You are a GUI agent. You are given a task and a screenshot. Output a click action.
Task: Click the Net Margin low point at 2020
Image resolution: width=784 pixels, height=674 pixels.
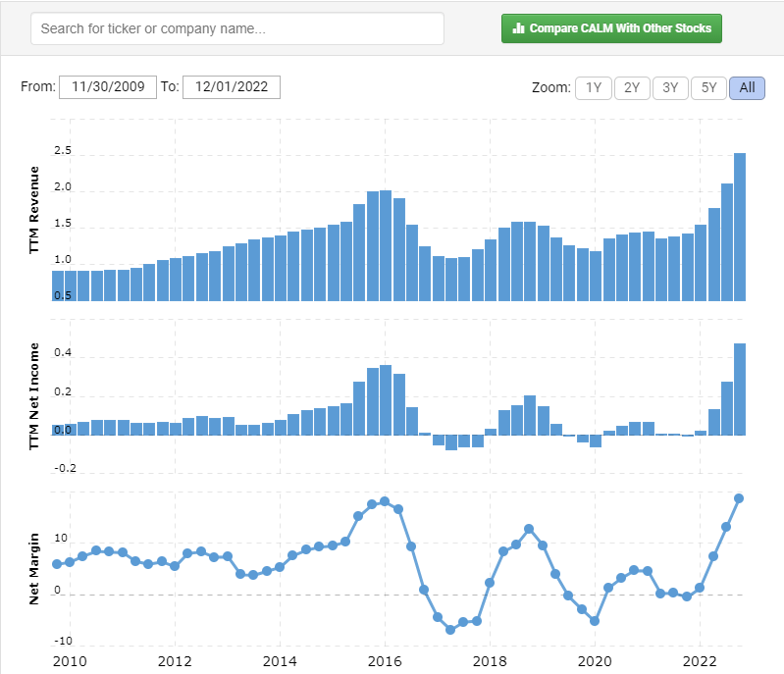(x=595, y=621)
